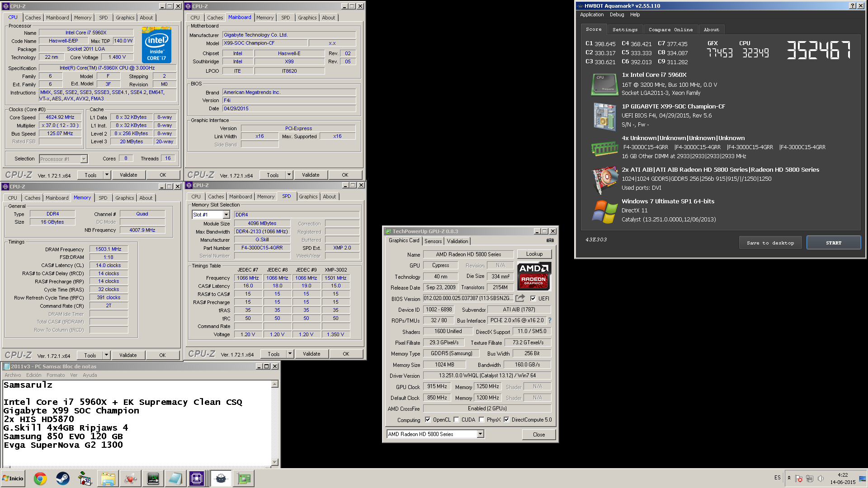
Task: Toggle the UEFI checkbox in GPU-Z
Action: [x=533, y=298]
